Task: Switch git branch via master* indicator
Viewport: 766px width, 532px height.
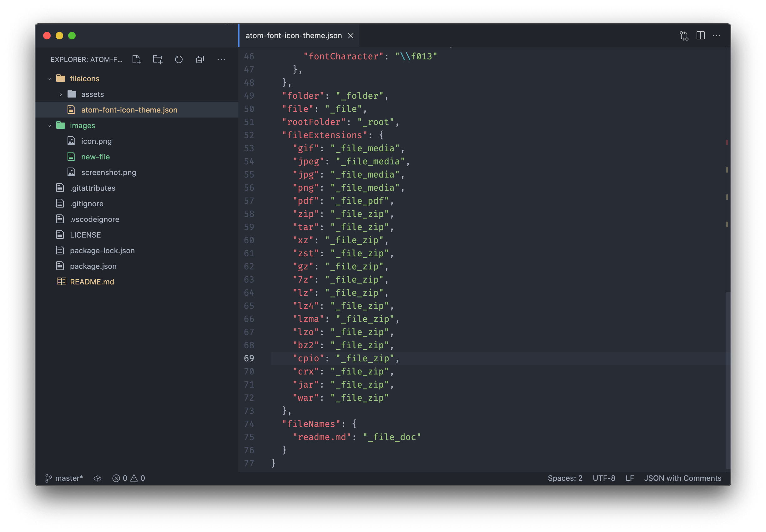Action: [x=64, y=478]
